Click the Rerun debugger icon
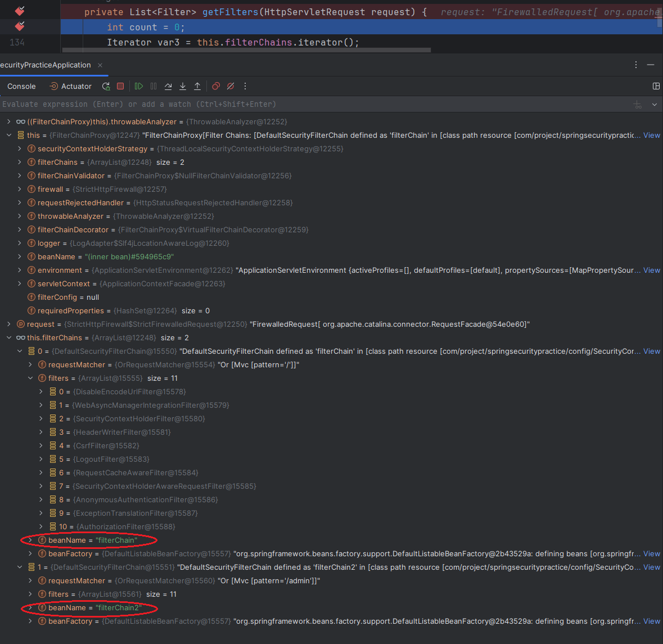 click(106, 86)
